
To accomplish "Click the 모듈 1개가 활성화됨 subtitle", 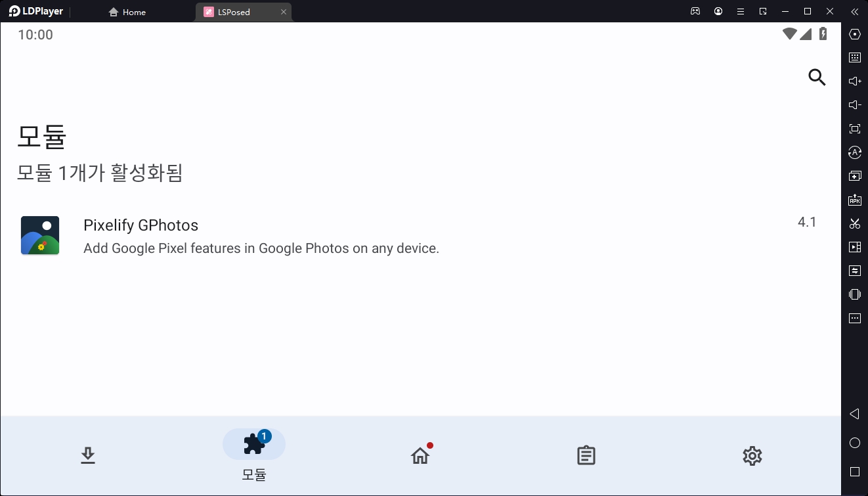I will click(x=100, y=173).
